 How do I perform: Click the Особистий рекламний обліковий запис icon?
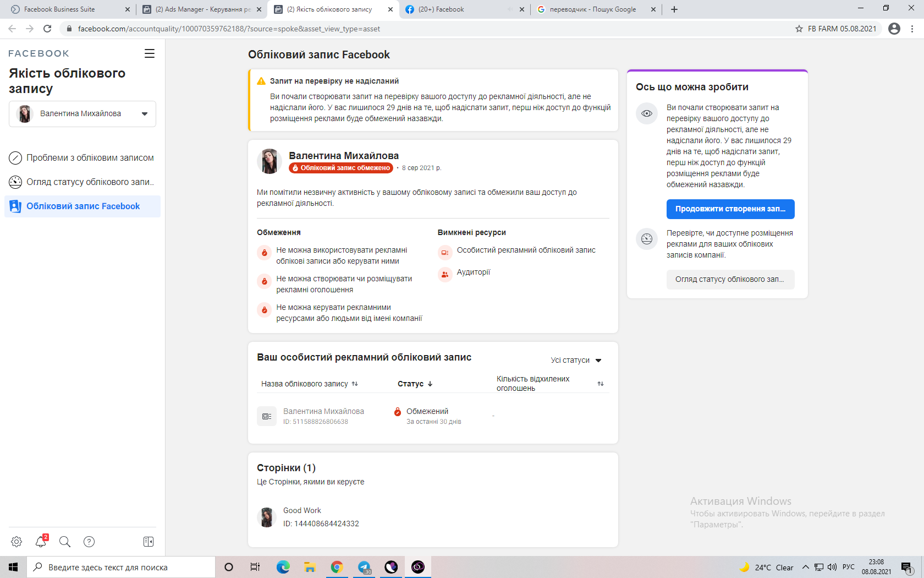coord(445,253)
